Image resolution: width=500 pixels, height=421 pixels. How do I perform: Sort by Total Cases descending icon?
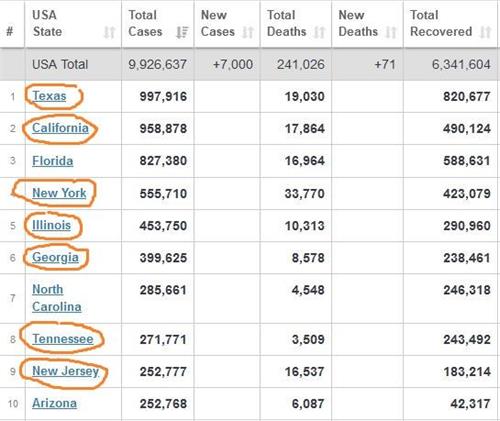pos(182,32)
